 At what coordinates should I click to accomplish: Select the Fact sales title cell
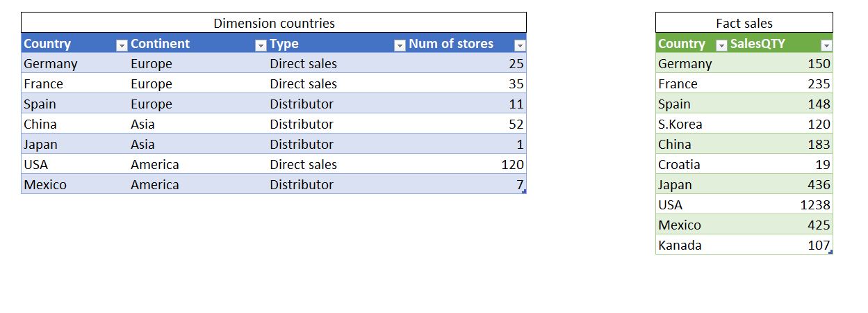pyautogui.click(x=744, y=23)
